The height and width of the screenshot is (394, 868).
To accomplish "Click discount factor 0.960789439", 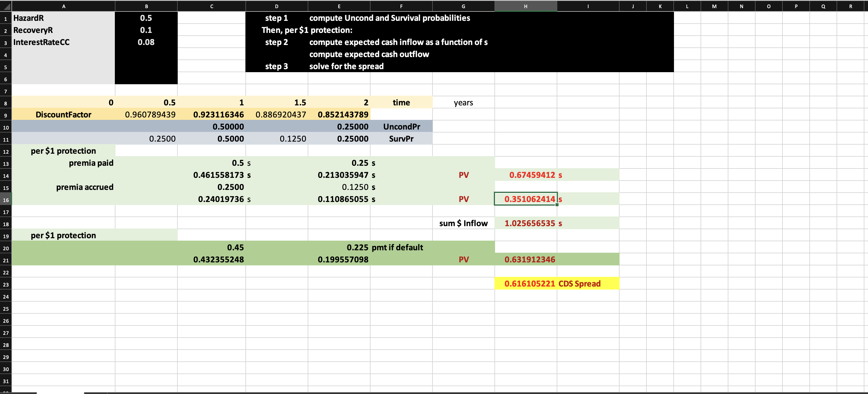I will tap(146, 114).
